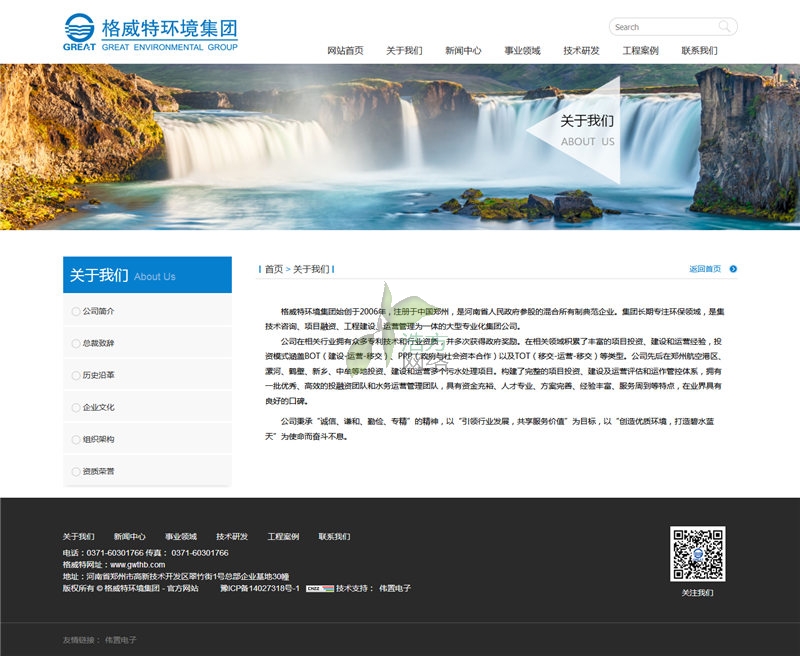Open 组织架构 sidebar item

pyautogui.click(x=98, y=439)
